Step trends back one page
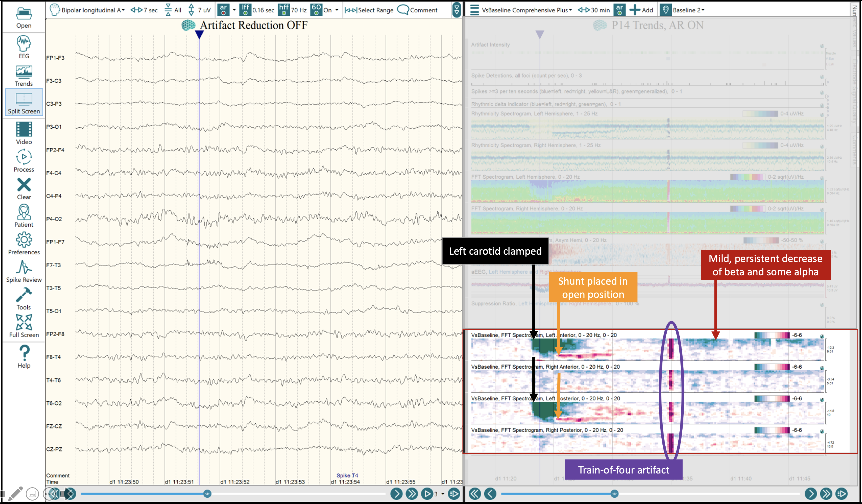The width and height of the screenshot is (862, 504). click(x=490, y=494)
